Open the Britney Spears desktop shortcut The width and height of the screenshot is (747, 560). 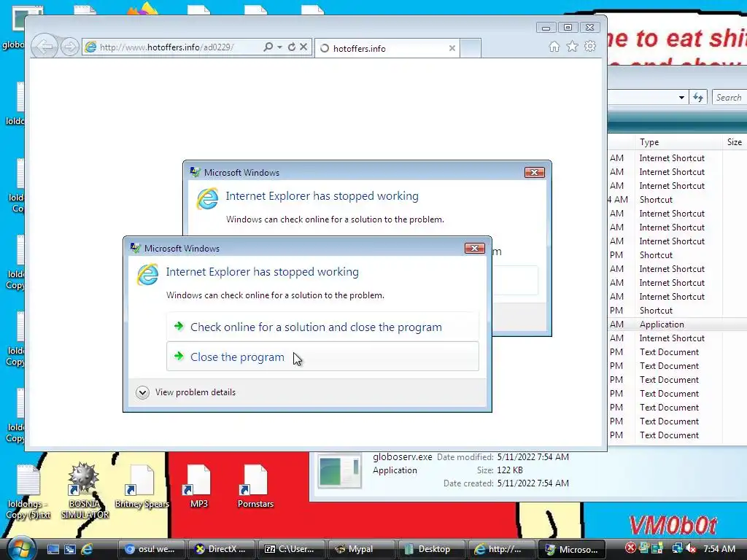[x=142, y=486]
